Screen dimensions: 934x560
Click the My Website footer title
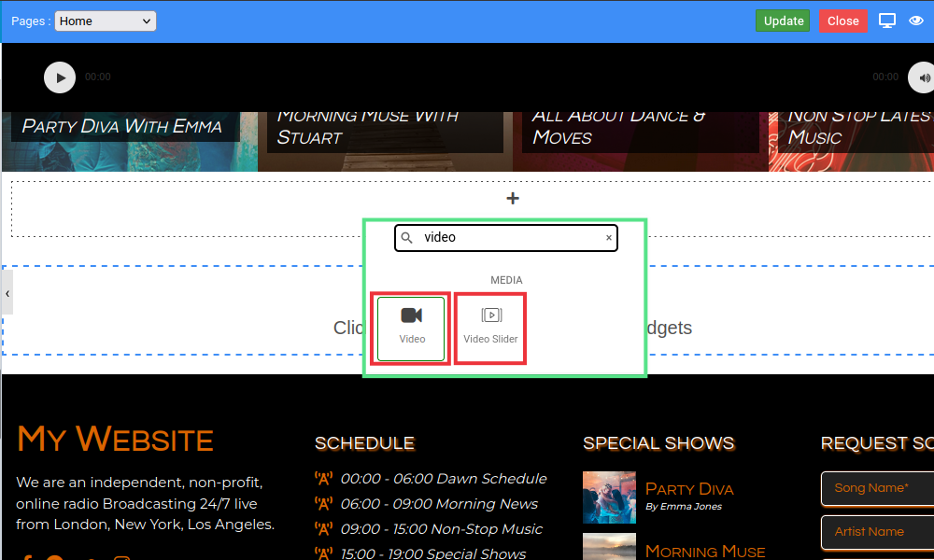pos(115,439)
